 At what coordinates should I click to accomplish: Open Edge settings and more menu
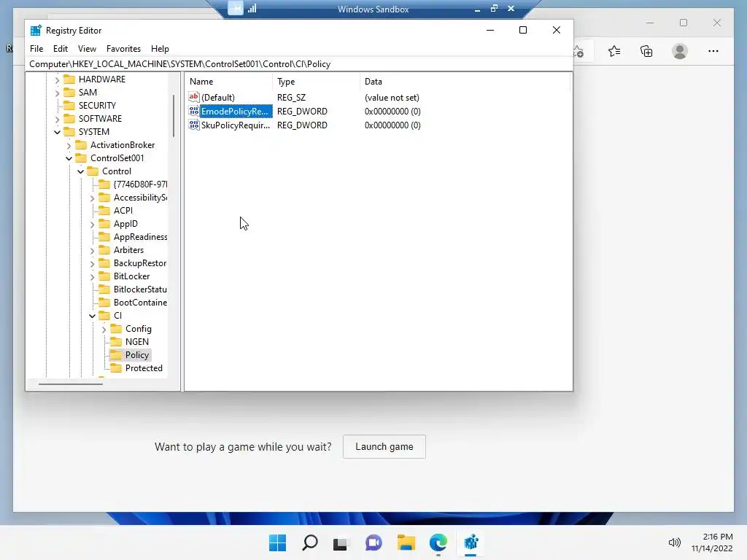(x=713, y=51)
